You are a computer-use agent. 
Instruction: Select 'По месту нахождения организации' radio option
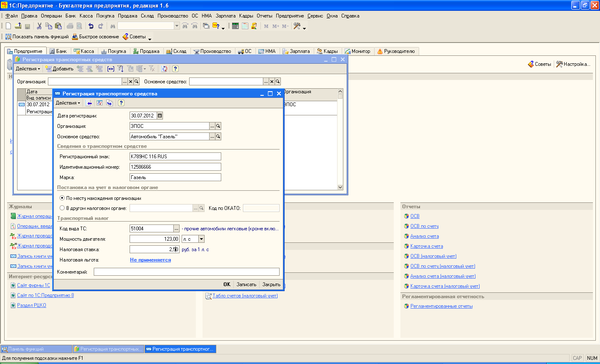pyautogui.click(x=62, y=198)
